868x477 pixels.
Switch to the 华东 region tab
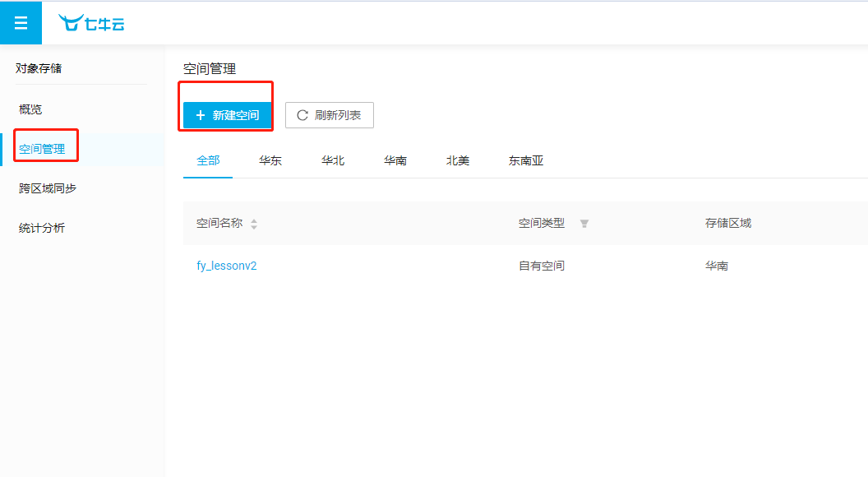point(270,160)
